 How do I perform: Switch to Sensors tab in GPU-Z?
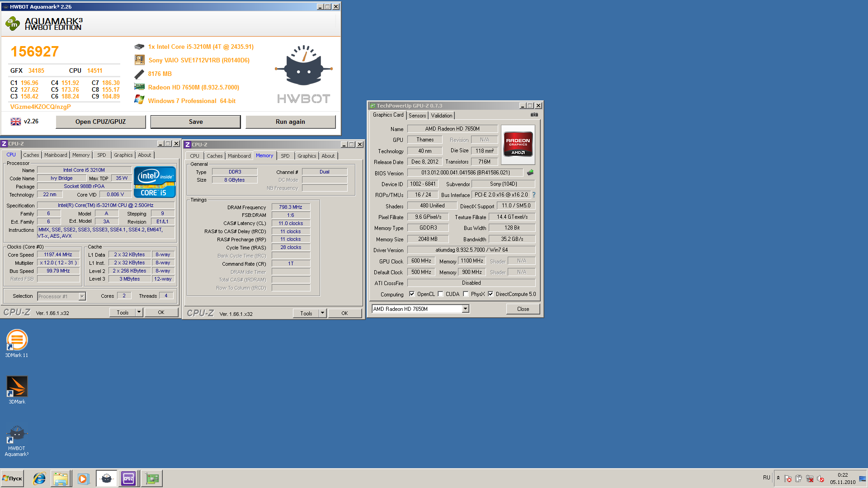pyautogui.click(x=417, y=116)
